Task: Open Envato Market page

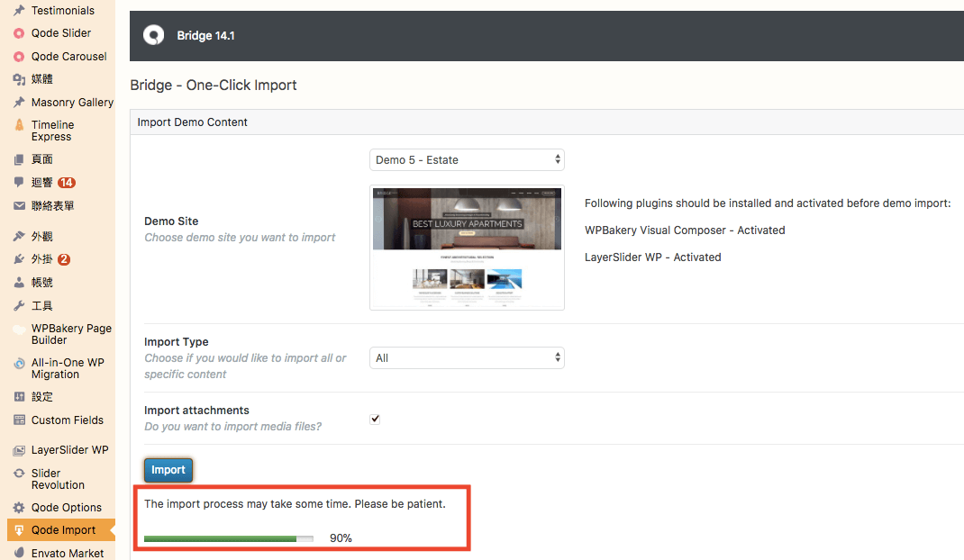Action: point(68,553)
